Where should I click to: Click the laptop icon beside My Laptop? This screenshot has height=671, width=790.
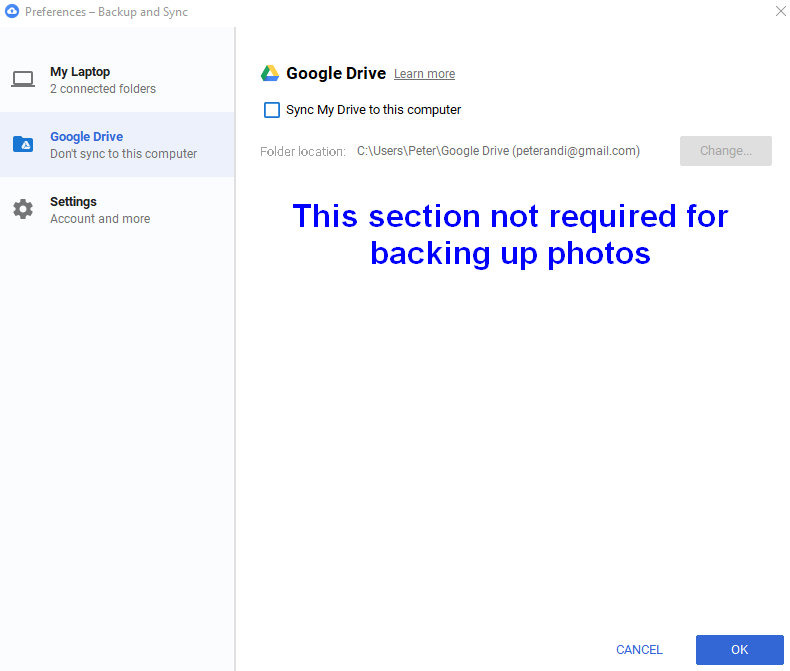coord(23,80)
